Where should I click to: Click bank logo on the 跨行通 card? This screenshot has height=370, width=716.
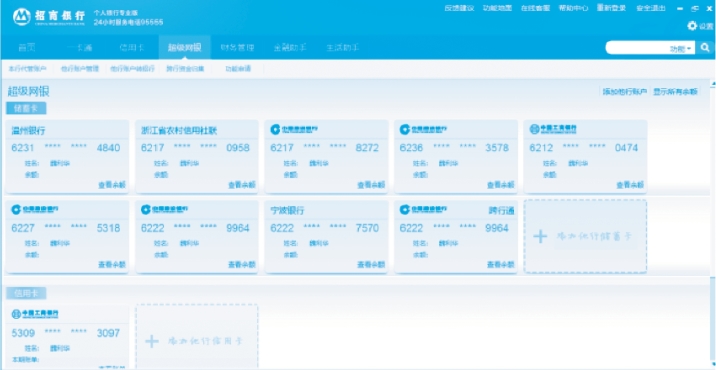[x=423, y=209]
